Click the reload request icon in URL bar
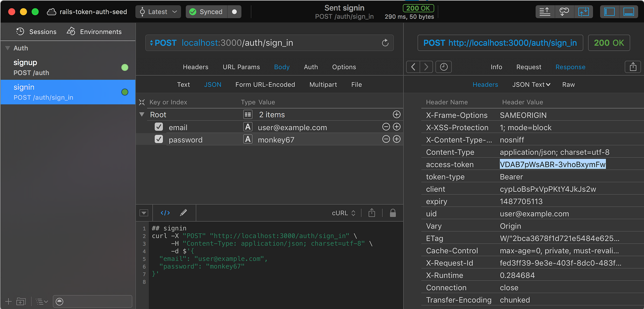The width and height of the screenshot is (644, 309). pyautogui.click(x=385, y=43)
